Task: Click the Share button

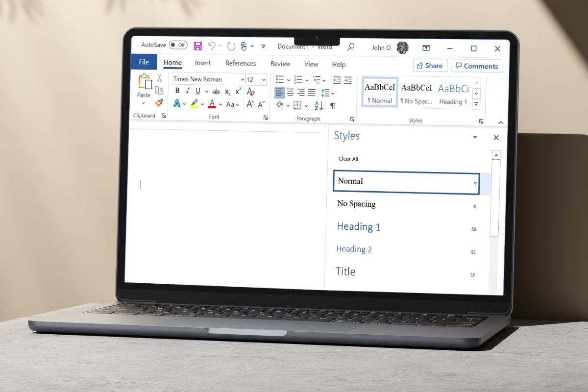Action: 430,66
